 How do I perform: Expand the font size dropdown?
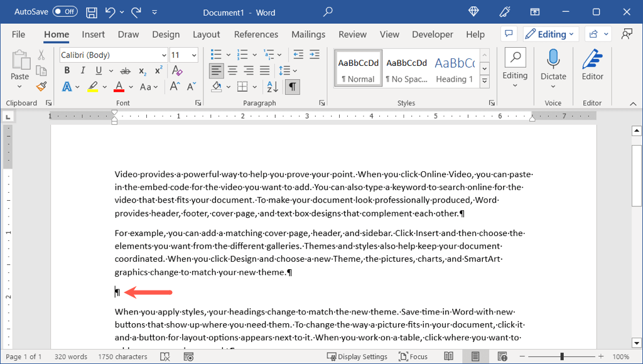[x=194, y=55]
